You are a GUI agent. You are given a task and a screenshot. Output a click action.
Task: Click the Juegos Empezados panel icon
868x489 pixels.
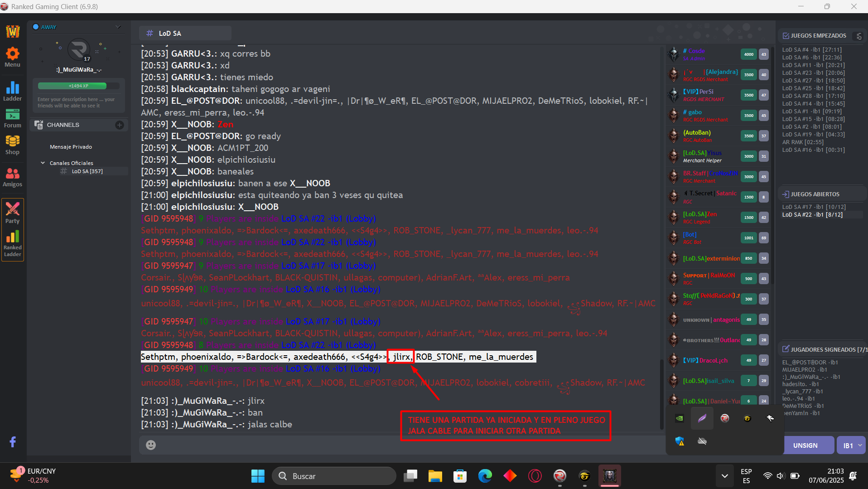click(x=786, y=35)
